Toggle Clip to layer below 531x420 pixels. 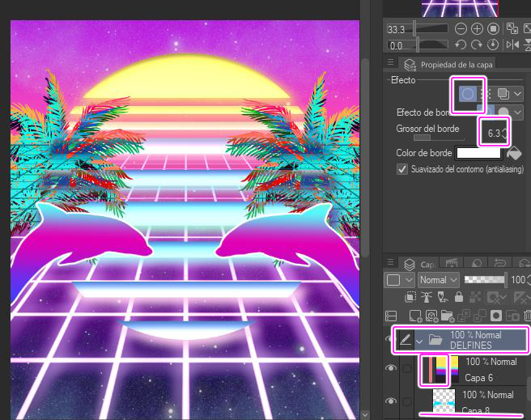410,297
